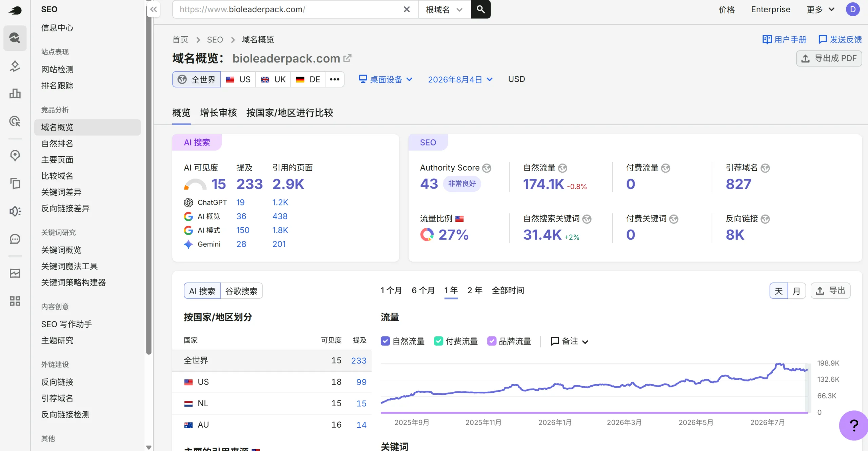Image resolution: width=868 pixels, height=451 pixels.
Task: Open the copy pages sidebar icon
Action: pos(15,183)
